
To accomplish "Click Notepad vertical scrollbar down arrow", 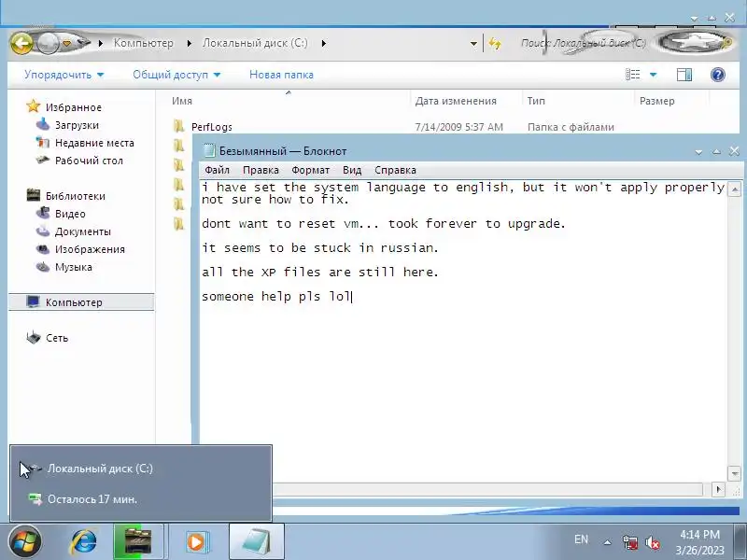I will click(x=734, y=472).
